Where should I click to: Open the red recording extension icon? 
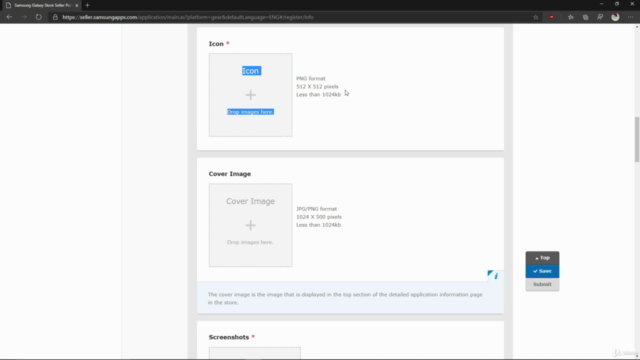[552, 17]
